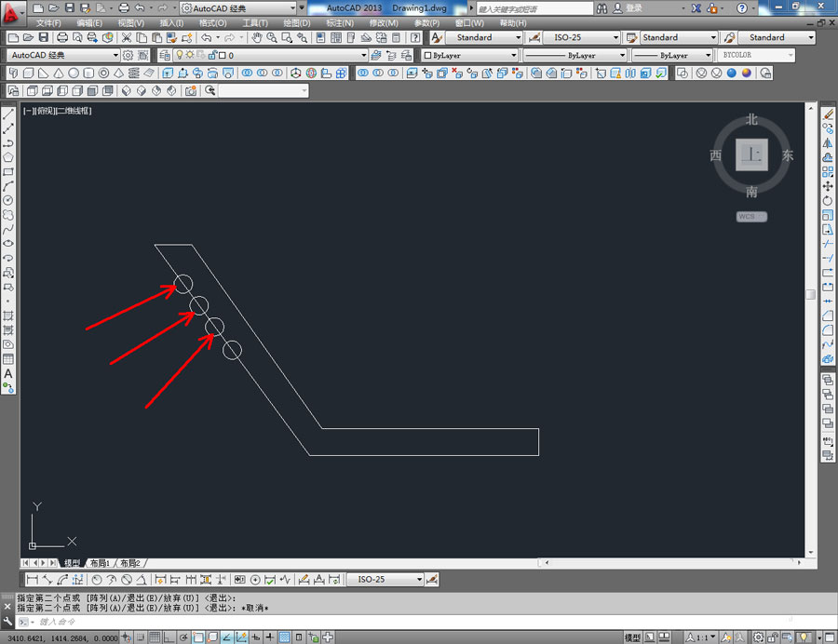Click the 登录 sign-in button
This screenshot has width=838, height=644.
click(x=628, y=8)
